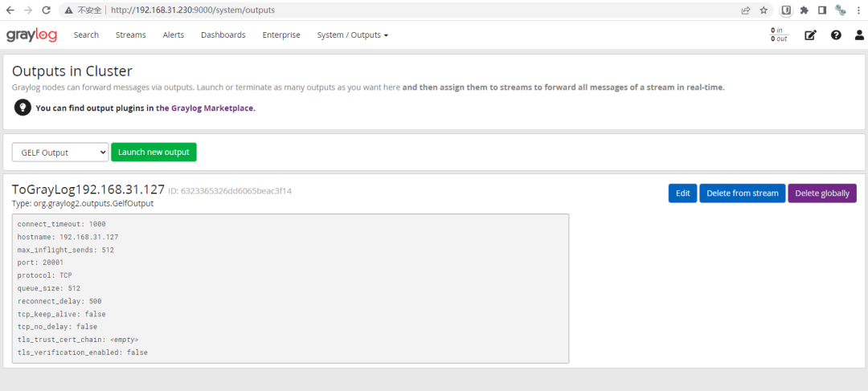Open the scratchpad edit icon in navbar
The image size is (868, 391).
click(810, 35)
